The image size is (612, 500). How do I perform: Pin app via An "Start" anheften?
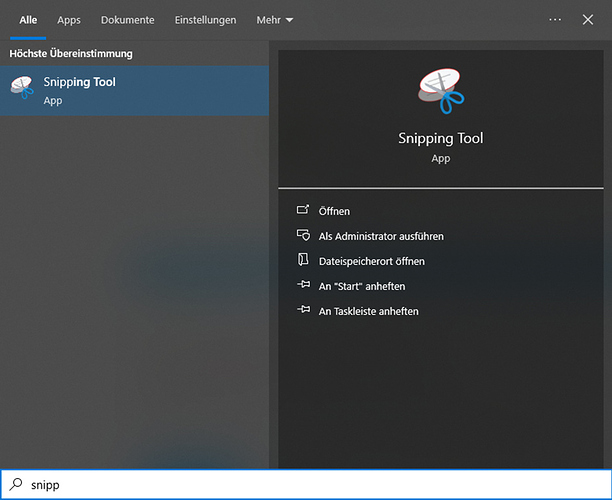(362, 286)
